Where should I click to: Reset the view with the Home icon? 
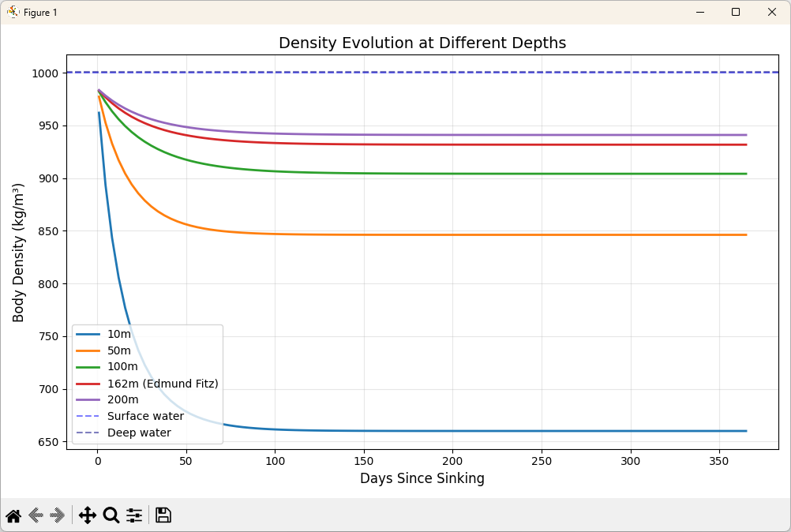pyautogui.click(x=13, y=515)
